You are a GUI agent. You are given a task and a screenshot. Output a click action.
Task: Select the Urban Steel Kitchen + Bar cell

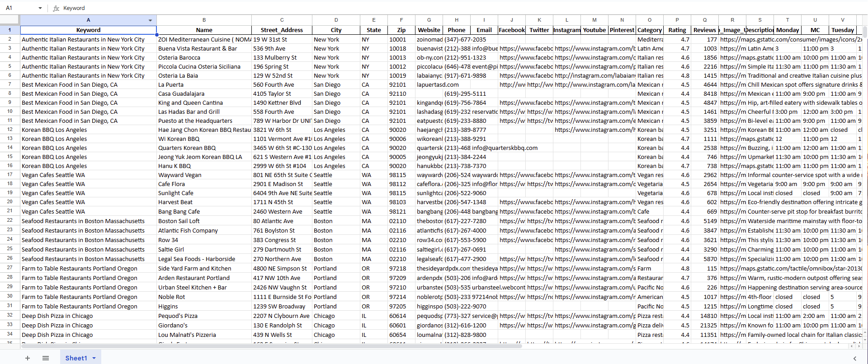tap(204, 287)
